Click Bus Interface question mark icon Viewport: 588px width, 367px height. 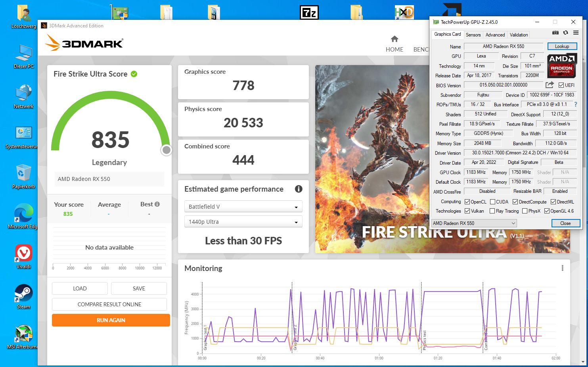tap(576, 104)
